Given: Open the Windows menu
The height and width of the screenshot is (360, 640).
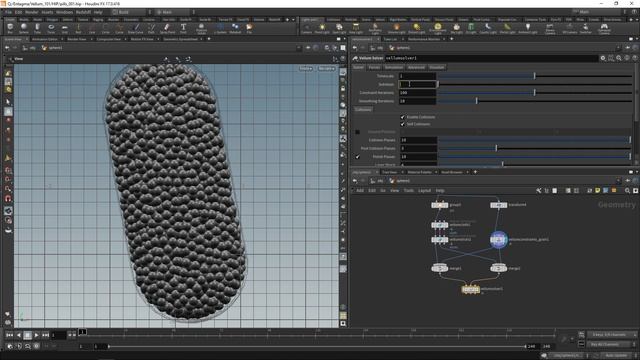Looking at the screenshot, I should [x=64, y=12].
